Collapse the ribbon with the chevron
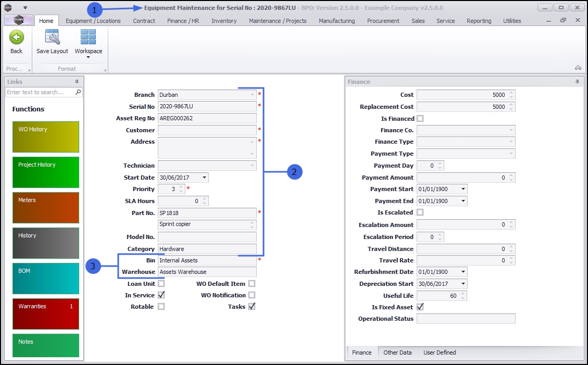The height and width of the screenshot is (365, 588). click(x=578, y=68)
